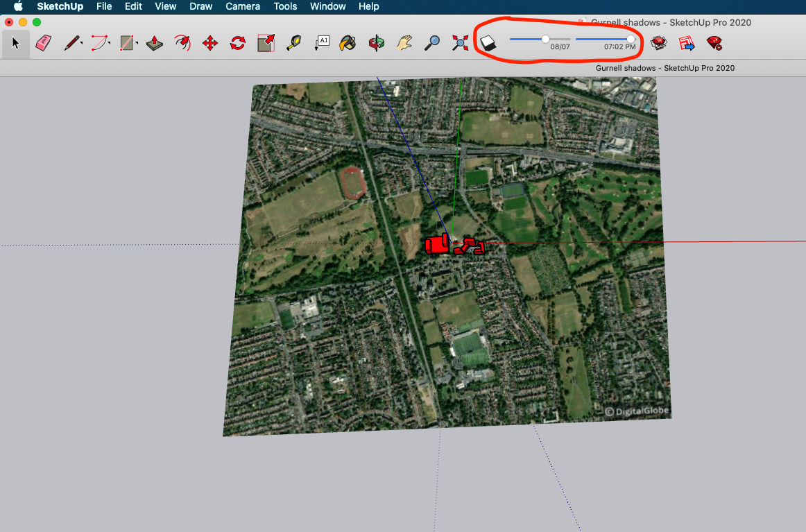Click the yellow minimize window button

click(x=23, y=22)
